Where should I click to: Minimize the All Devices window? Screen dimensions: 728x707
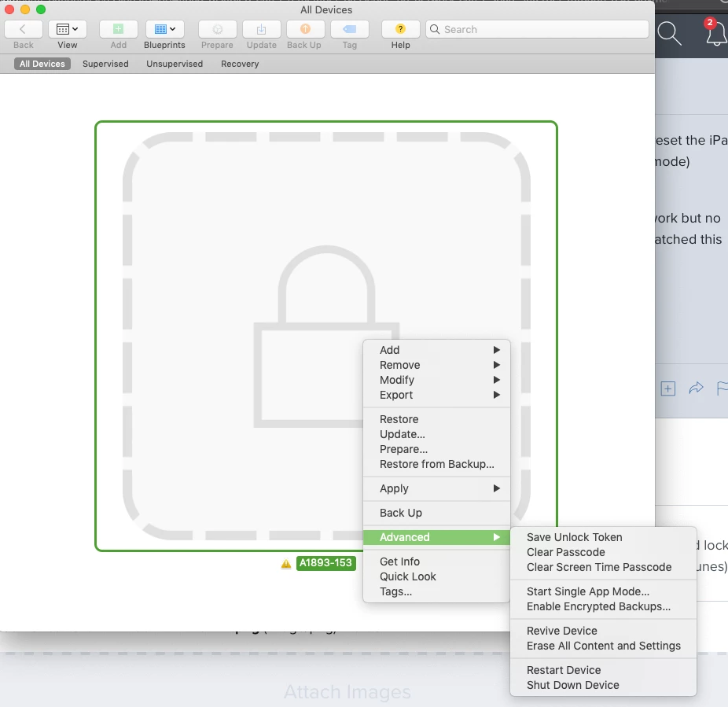point(25,9)
